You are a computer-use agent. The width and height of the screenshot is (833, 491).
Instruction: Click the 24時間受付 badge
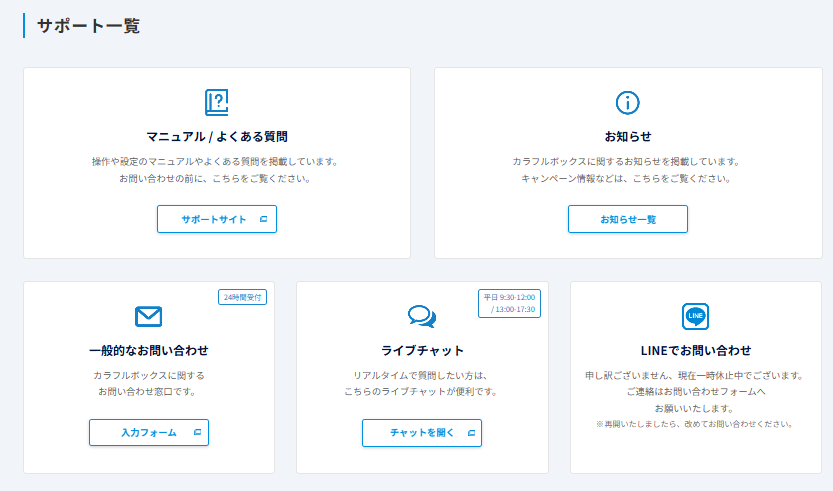click(x=242, y=297)
